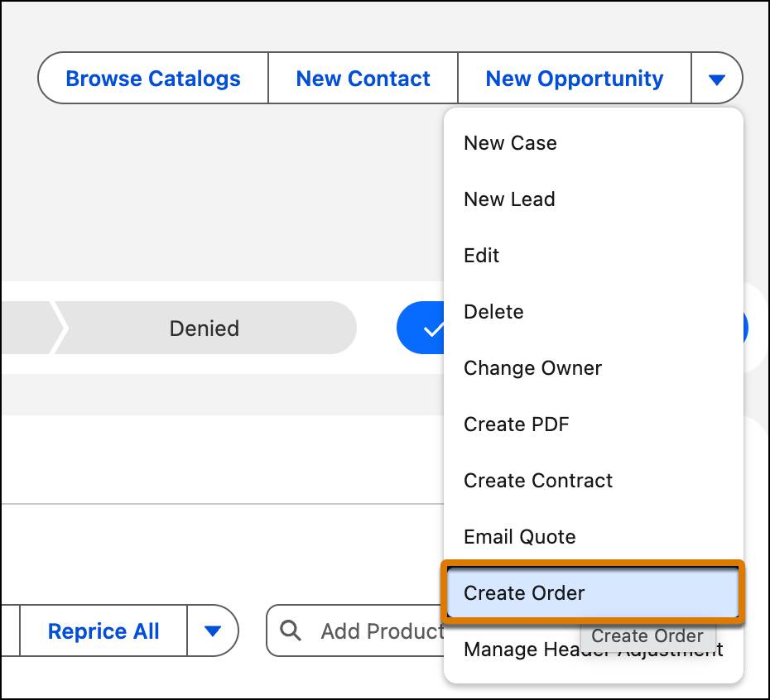
Task: Open the actions dropdown next to New Opportunity
Action: pos(718,78)
